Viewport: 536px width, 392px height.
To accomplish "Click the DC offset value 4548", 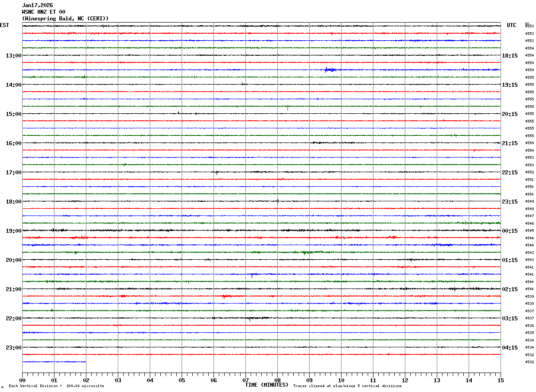I will (x=529, y=209).
